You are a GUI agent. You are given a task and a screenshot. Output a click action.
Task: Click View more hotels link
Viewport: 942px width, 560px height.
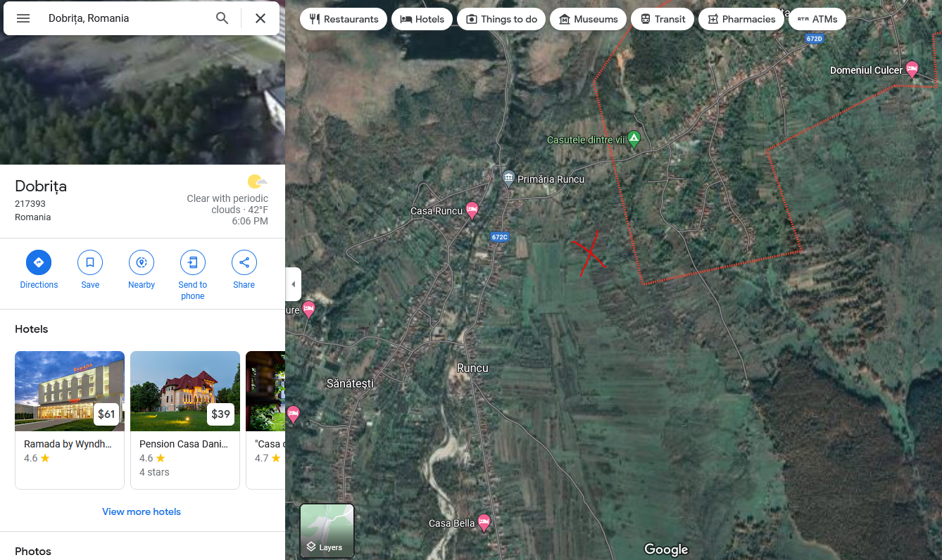(142, 511)
